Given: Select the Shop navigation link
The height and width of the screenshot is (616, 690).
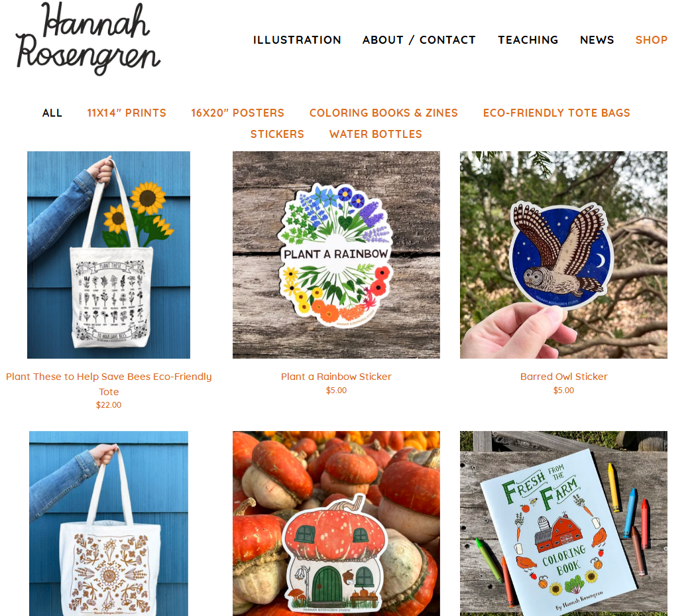Looking at the screenshot, I should (x=652, y=40).
